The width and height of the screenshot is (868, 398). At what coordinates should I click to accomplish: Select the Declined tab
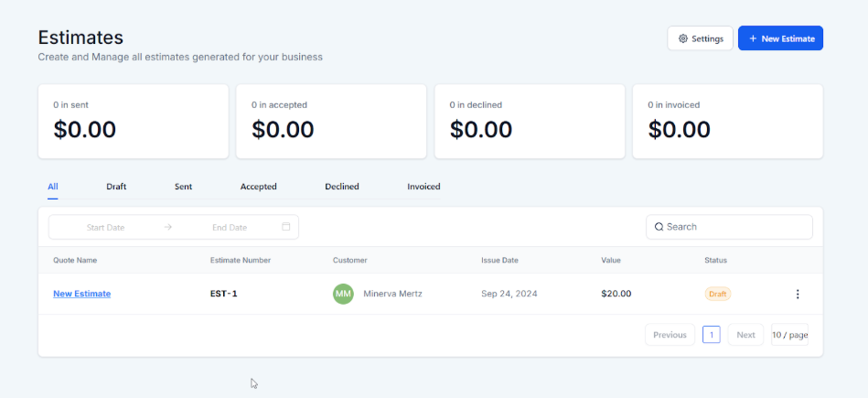341,187
